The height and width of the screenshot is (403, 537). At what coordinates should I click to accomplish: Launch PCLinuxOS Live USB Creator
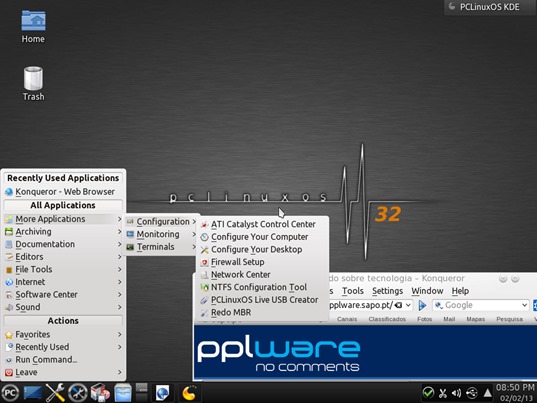click(263, 300)
